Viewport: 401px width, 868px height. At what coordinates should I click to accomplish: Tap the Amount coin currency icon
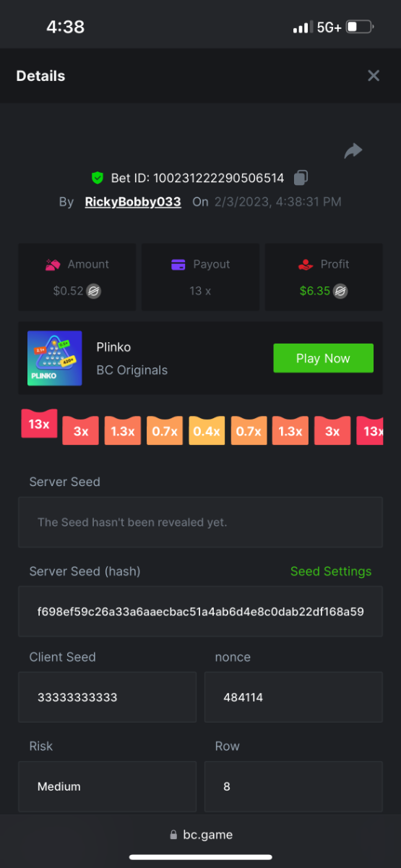tap(94, 292)
